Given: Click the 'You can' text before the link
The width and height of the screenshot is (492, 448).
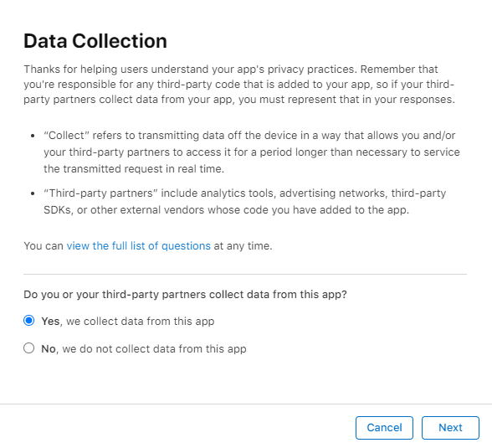Looking at the screenshot, I should pyautogui.click(x=44, y=246).
